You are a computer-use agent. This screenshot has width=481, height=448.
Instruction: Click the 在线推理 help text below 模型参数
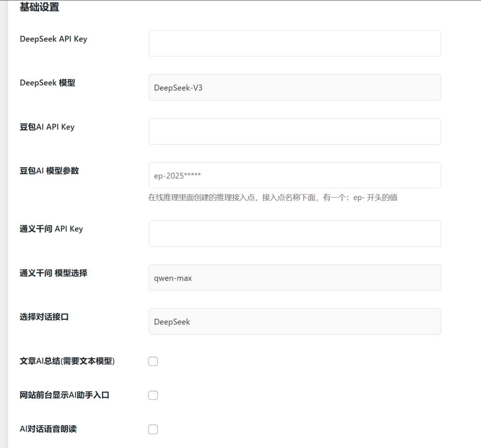pyautogui.click(x=272, y=198)
